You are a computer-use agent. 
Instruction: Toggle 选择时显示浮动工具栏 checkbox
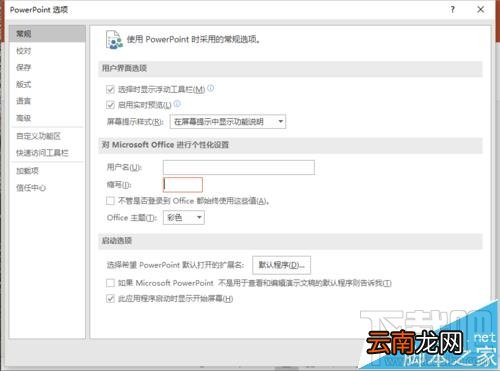point(110,89)
